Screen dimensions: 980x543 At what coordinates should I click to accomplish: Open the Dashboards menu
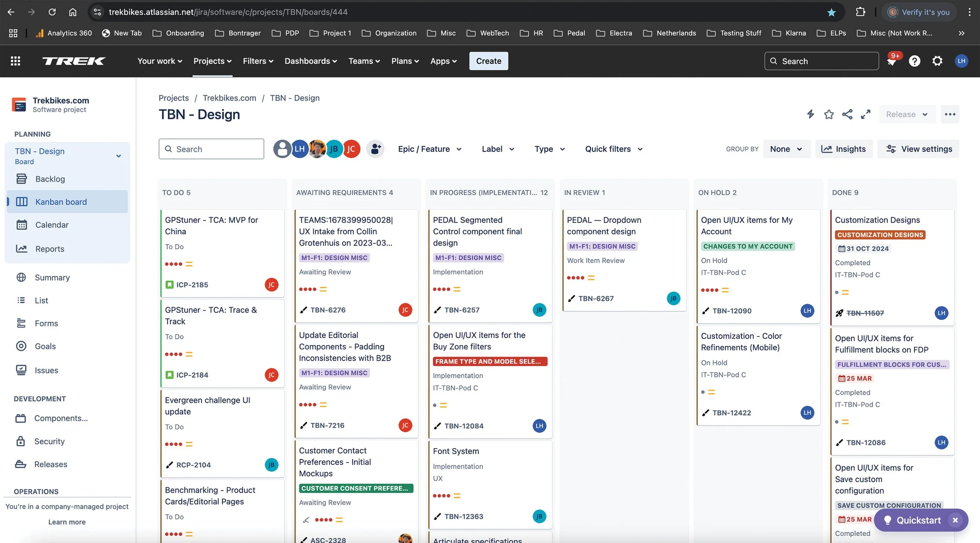pos(310,61)
